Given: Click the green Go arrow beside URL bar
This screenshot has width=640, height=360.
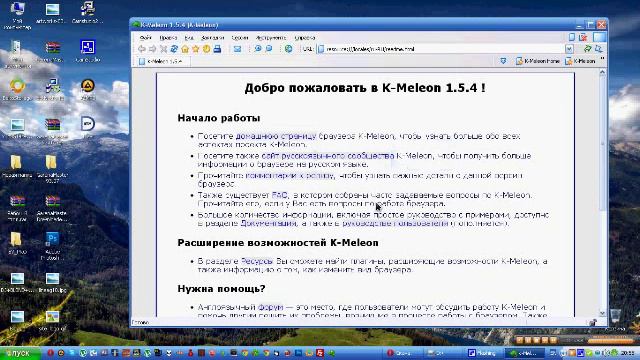Looking at the screenshot, I should [587, 49].
